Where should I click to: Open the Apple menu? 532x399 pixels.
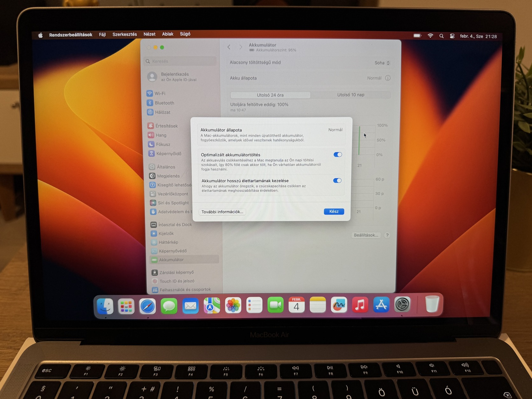pos(40,35)
